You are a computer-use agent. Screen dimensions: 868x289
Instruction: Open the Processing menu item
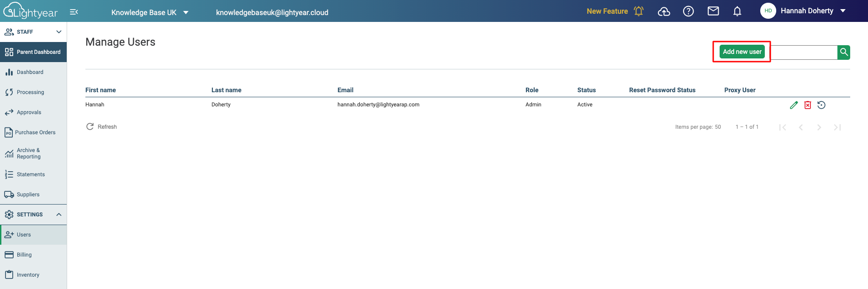(33, 92)
